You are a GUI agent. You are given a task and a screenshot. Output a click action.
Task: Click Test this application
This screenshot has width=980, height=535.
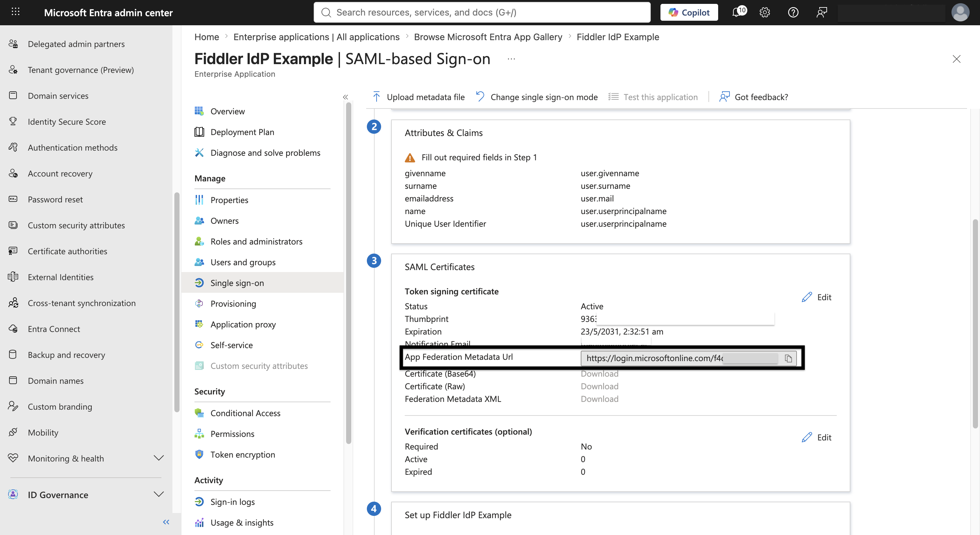653,97
